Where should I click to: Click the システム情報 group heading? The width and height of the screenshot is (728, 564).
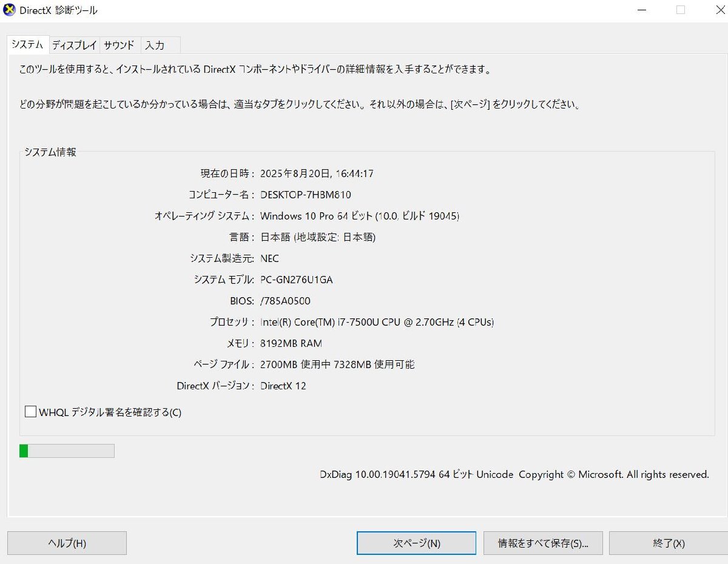pos(51,152)
